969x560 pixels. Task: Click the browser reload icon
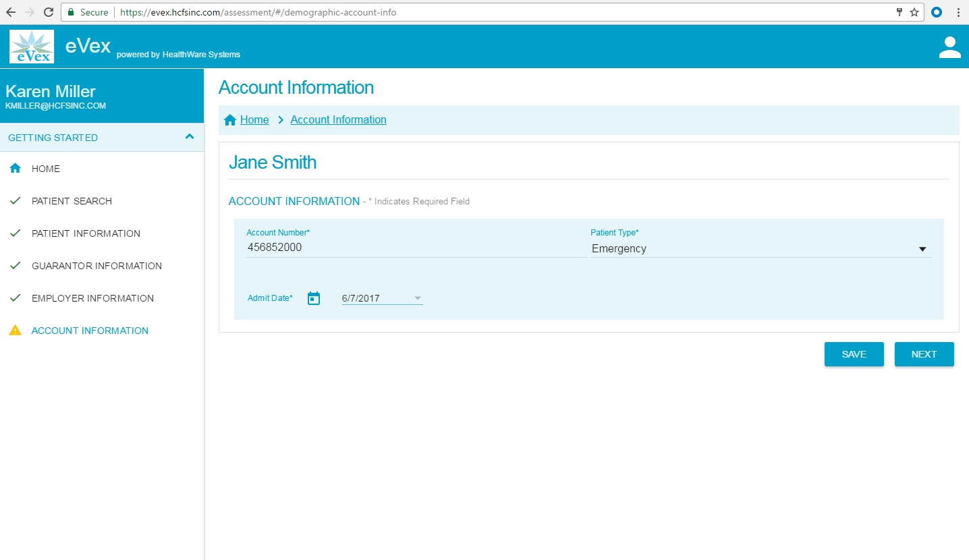click(49, 12)
